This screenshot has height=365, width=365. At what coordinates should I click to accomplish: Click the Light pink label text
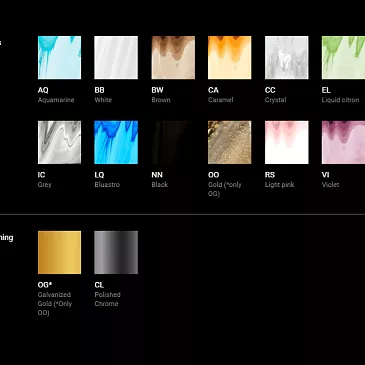[x=279, y=184]
